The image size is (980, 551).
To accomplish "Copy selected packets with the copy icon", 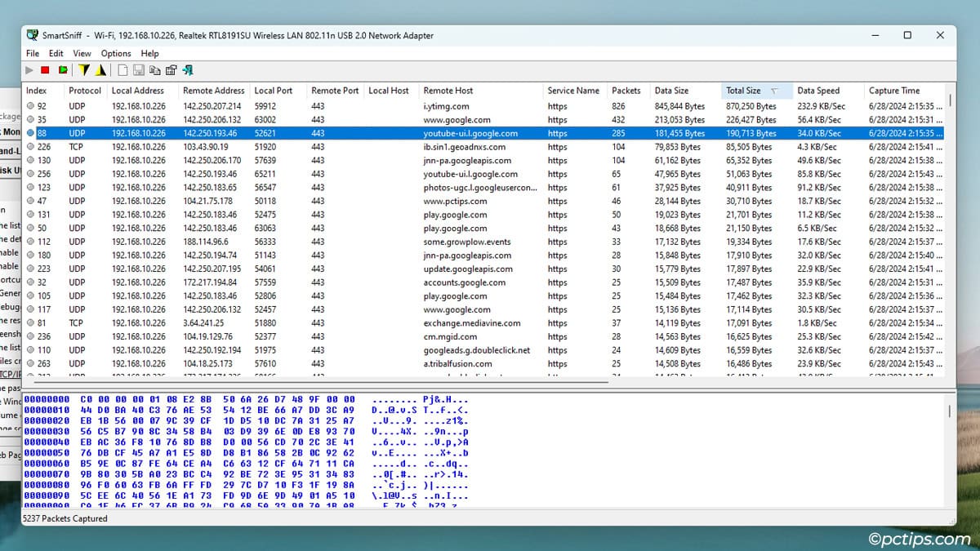I will point(154,69).
